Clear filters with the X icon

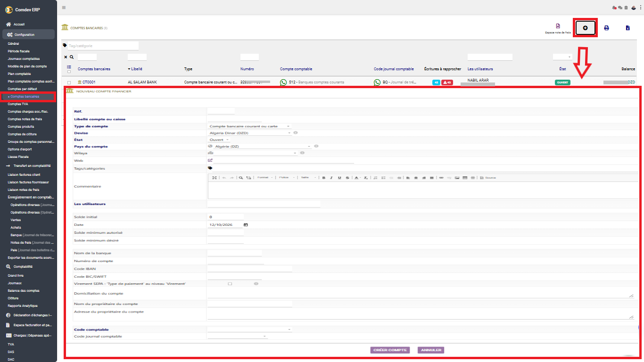(x=66, y=57)
